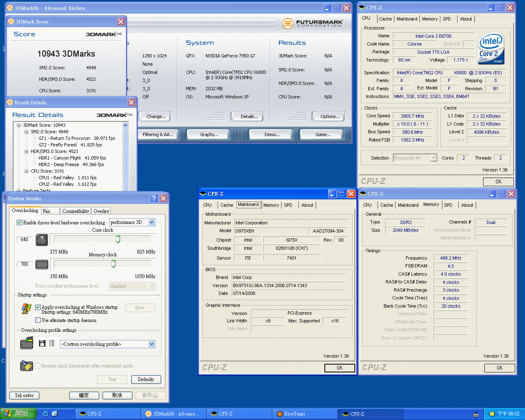Enable Use alternate startup daemon
This screenshot has height=420, width=525.
(x=38, y=320)
